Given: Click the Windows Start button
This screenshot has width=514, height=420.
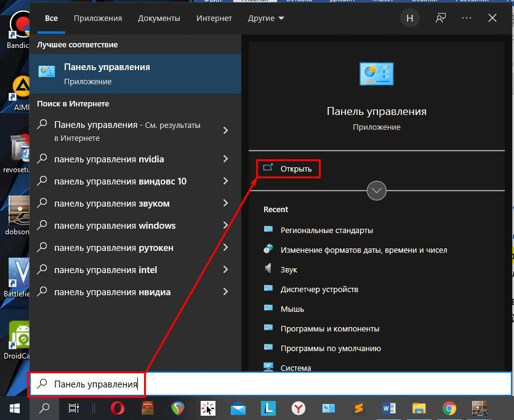Looking at the screenshot, I should pyautogui.click(x=14, y=408).
